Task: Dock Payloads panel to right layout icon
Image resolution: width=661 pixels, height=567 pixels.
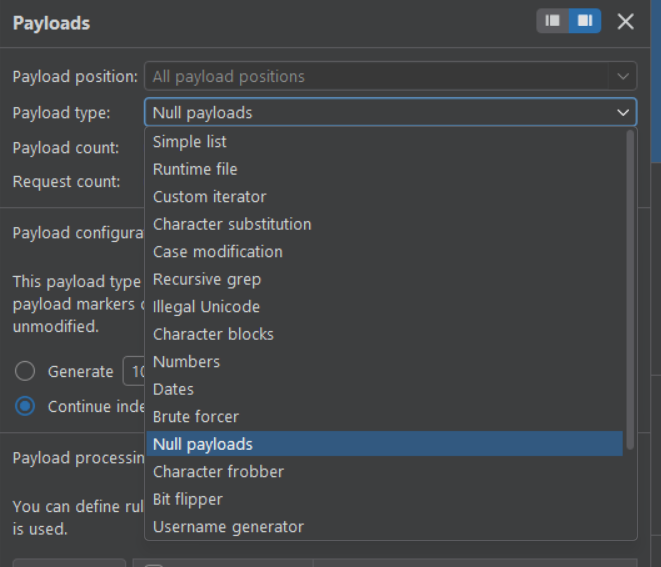Action: (585, 21)
